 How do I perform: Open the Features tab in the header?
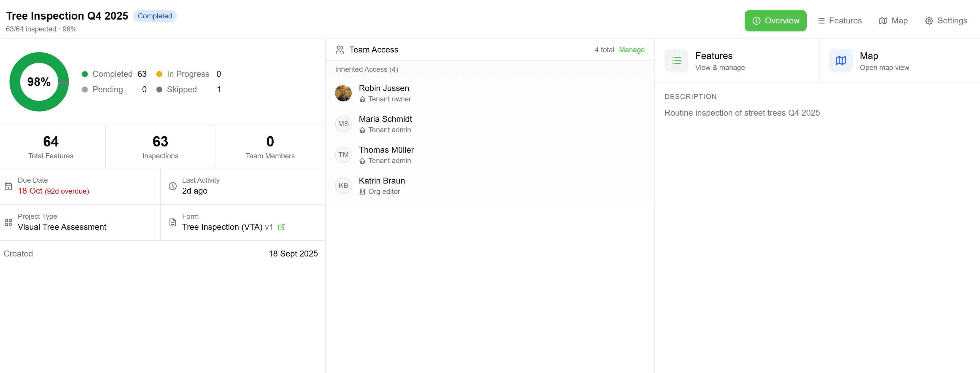coord(839,20)
